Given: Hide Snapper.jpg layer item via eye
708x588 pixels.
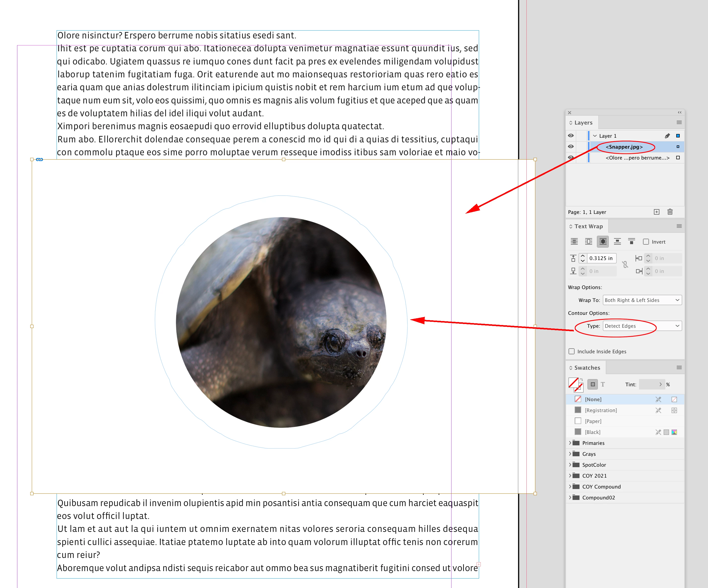Looking at the screenshot, I should click(x=571, y=147).
